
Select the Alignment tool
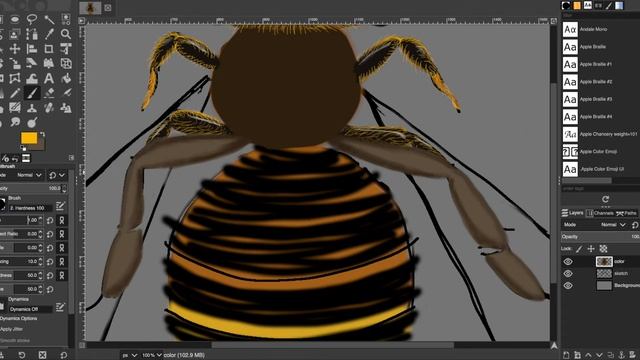click(32, 49)
